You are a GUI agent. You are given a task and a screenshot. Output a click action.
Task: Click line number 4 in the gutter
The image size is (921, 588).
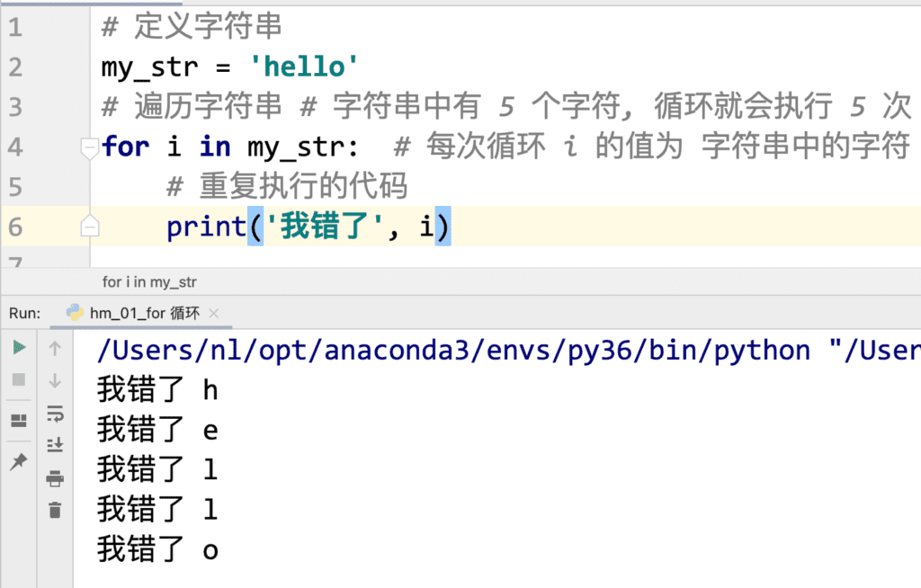tap(15, 147)
